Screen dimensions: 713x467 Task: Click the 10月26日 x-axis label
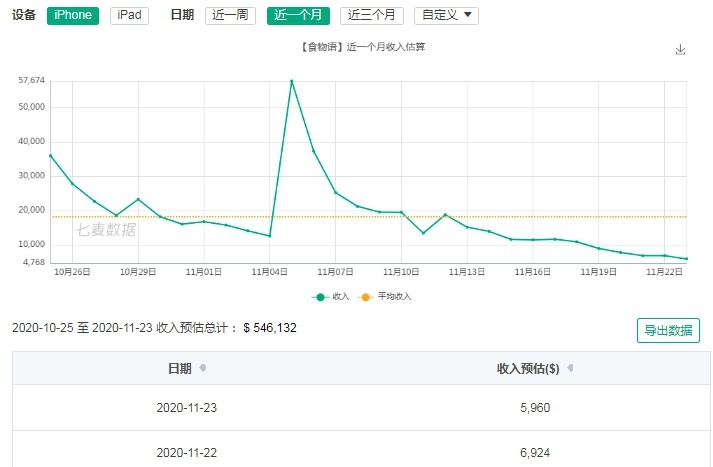(72, 272)
